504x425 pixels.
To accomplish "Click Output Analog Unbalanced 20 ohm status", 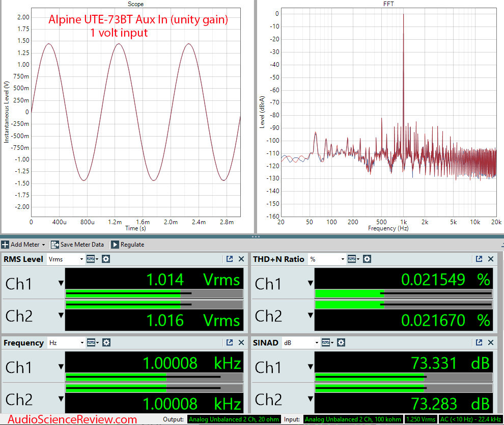I will pyautogui.click(x=233, y=419).
